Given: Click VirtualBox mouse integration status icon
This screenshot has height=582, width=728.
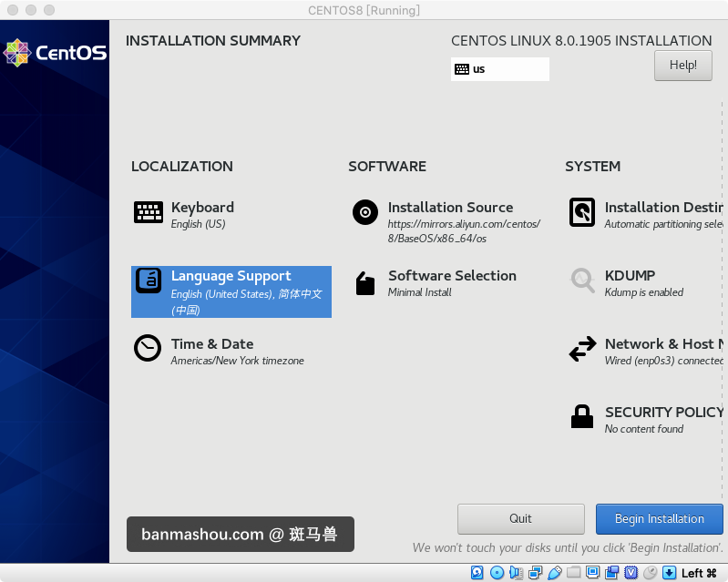Looking at the screenshot, I should coord(650,573).
